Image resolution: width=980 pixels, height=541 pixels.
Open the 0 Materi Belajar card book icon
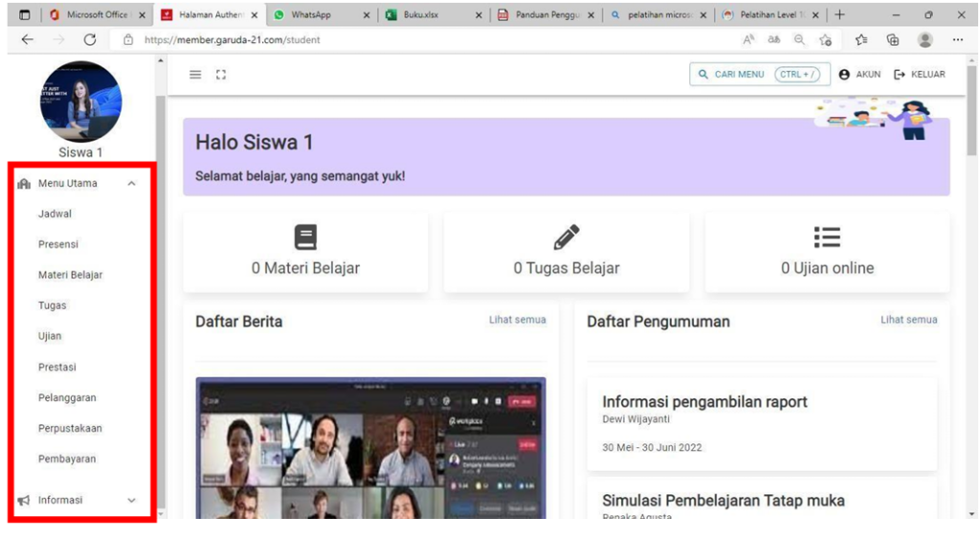pos(305,237)
